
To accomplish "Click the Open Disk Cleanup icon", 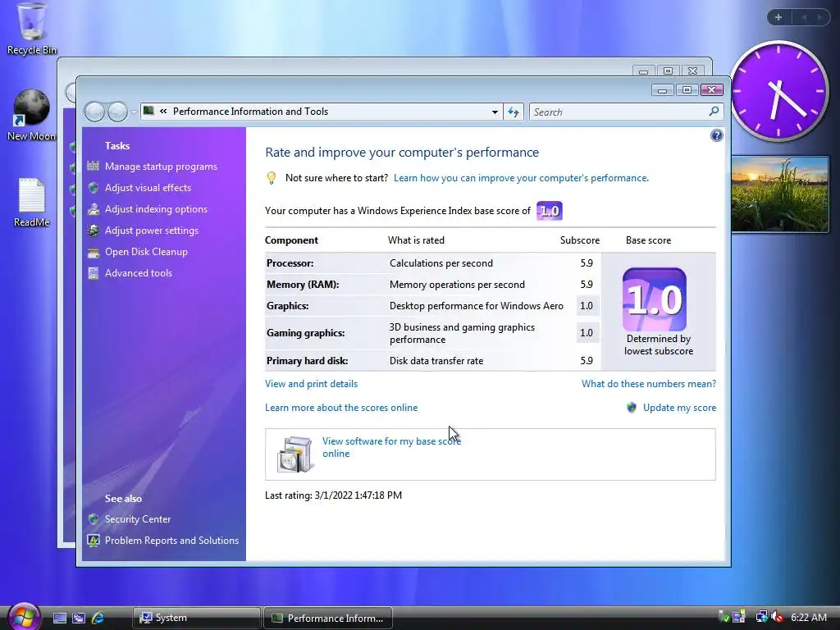I will 94,252.
